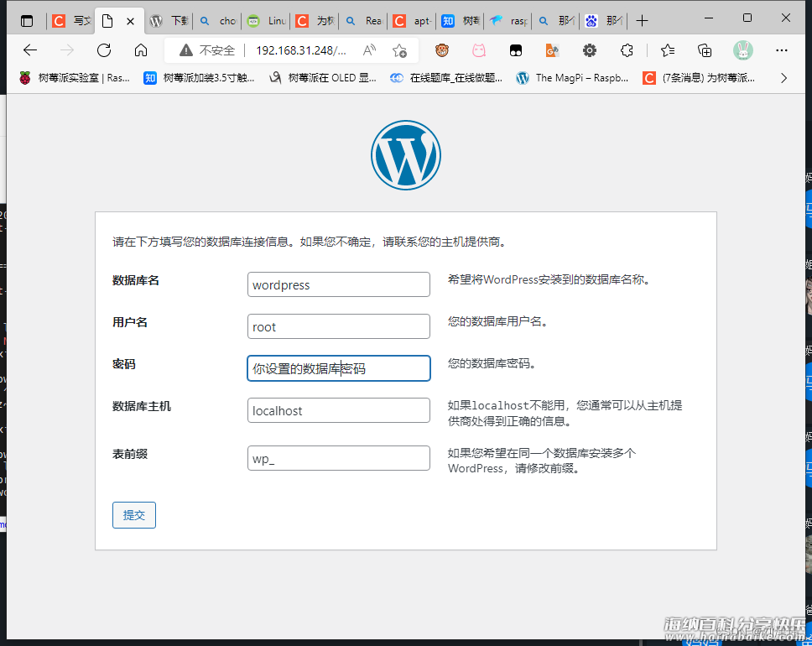The width and height of the screenshot is (812, 646).
Task: Open the gear extension icon
Action: point(590,50)
